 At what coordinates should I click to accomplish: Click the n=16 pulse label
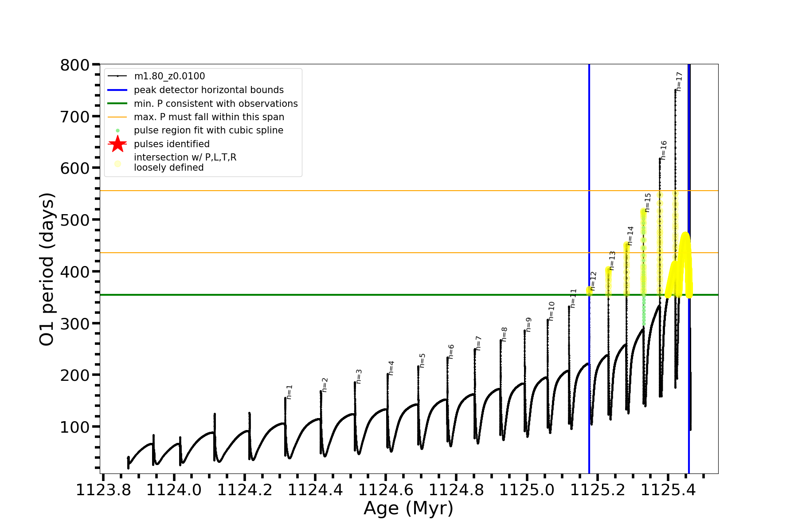pyautogui.click(x=664, y=150)
